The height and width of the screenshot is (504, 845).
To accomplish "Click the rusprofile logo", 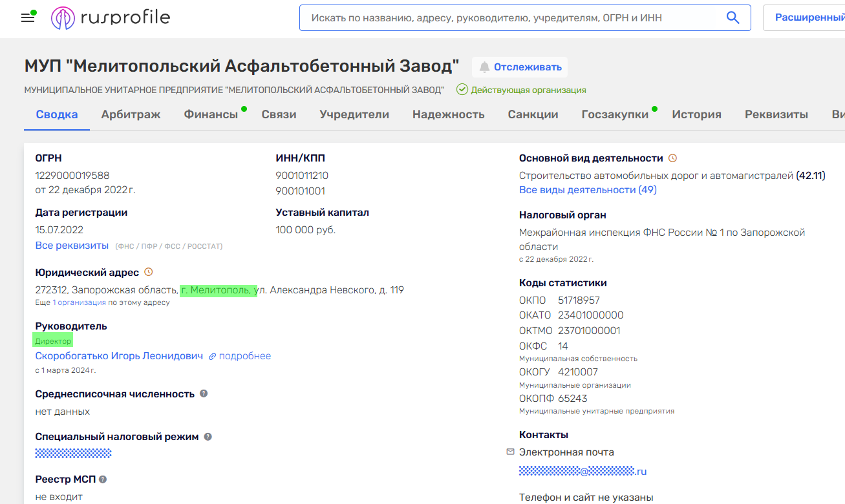I will point(111,17).
